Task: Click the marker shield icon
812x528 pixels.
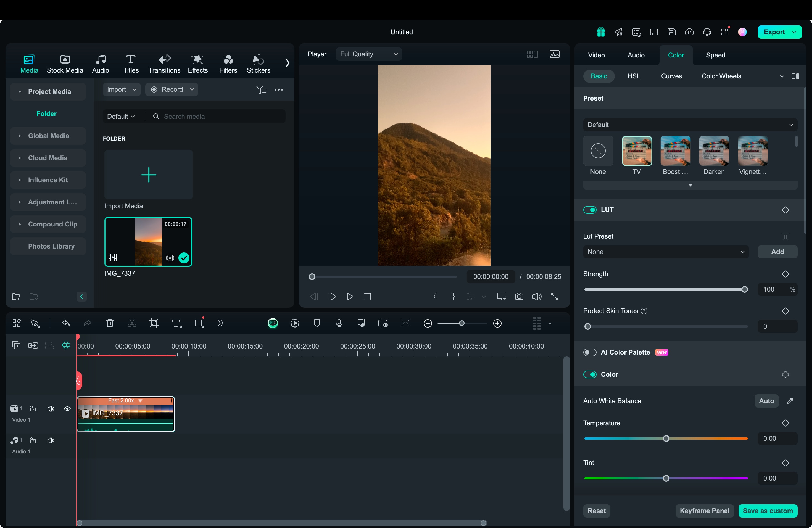Action: pyautogui.click(x=317, y=323)
